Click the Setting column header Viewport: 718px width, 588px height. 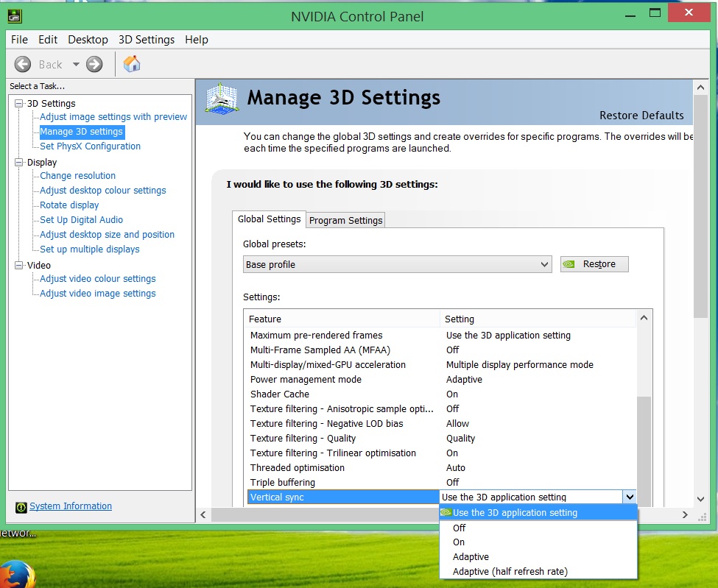click(x=538, y=319)
